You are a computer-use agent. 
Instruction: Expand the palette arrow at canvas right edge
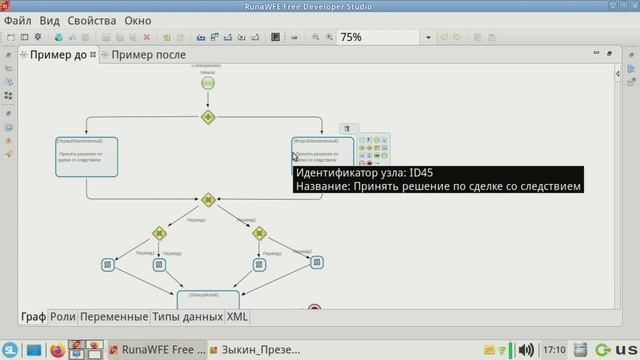[x=617, y=73]
